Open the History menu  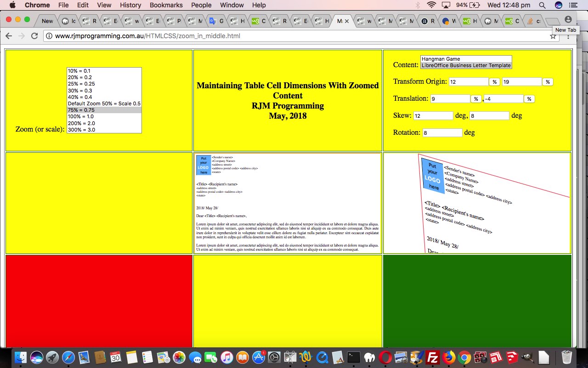click(x=130, y=5)
